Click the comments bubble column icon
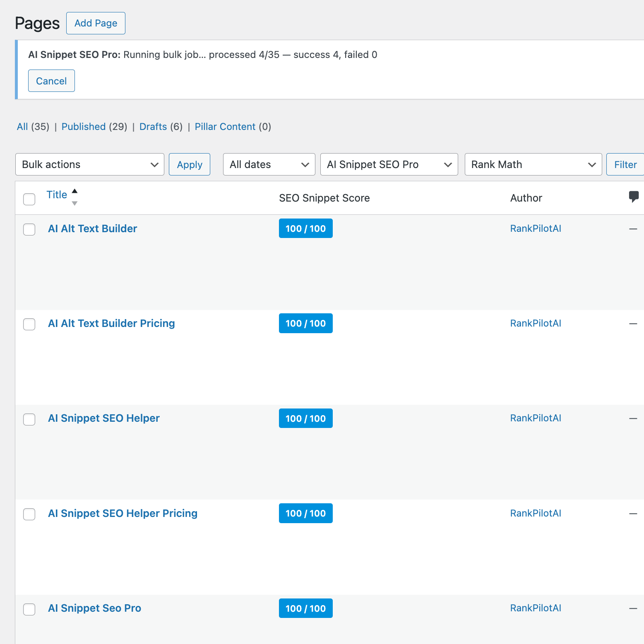 (x=633, y=196)
